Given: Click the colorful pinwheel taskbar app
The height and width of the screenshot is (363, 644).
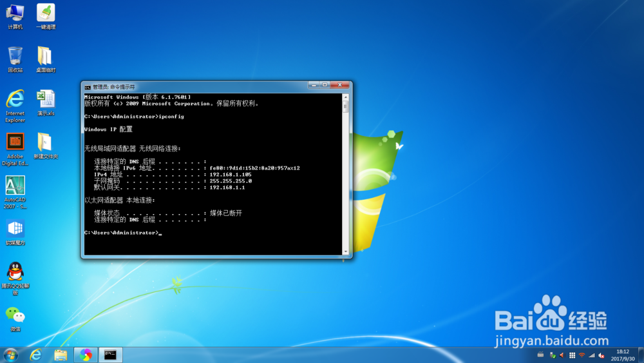Looking at the screenshot, I should click(86, 355).
